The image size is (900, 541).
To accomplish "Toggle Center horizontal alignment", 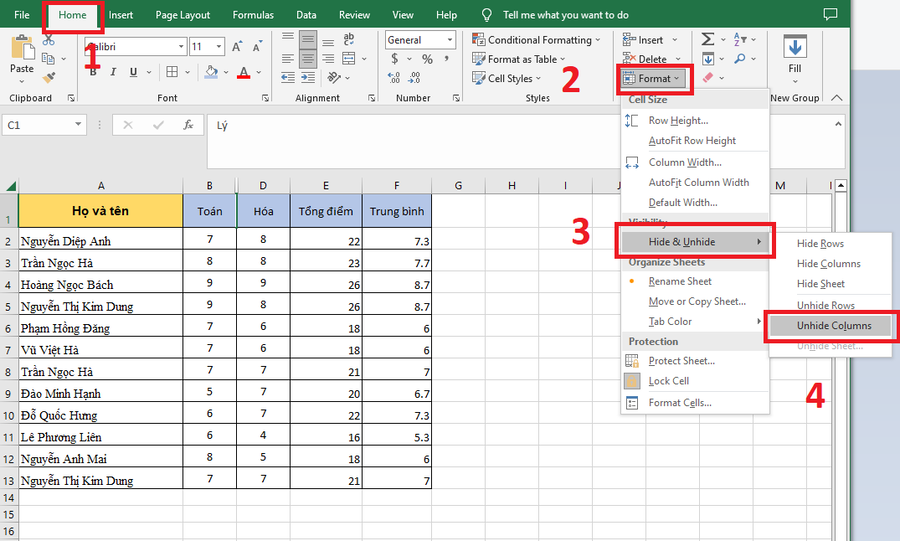I will tap(308, 59).
